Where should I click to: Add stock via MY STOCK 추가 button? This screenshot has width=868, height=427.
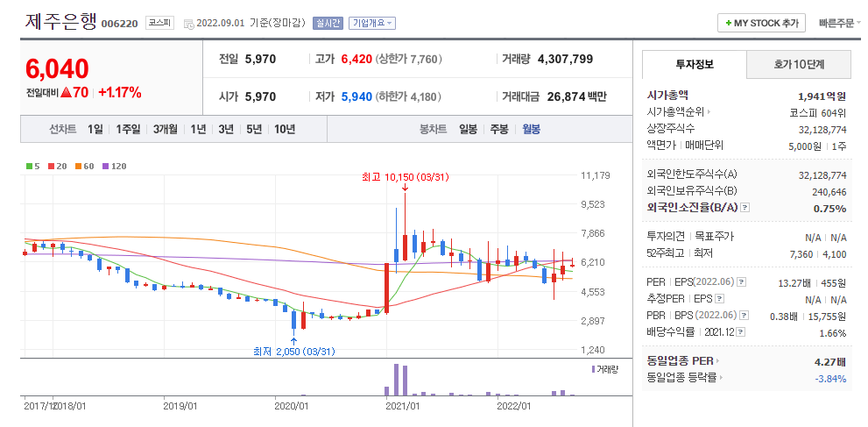click(x=762, y=24)
